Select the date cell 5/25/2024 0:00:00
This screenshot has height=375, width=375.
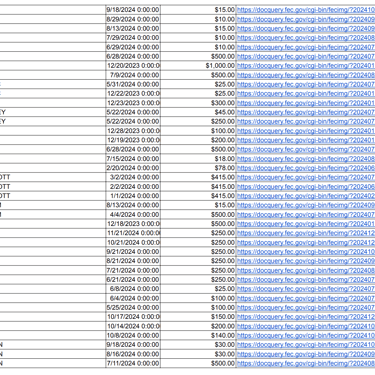[x=133, y=307]
